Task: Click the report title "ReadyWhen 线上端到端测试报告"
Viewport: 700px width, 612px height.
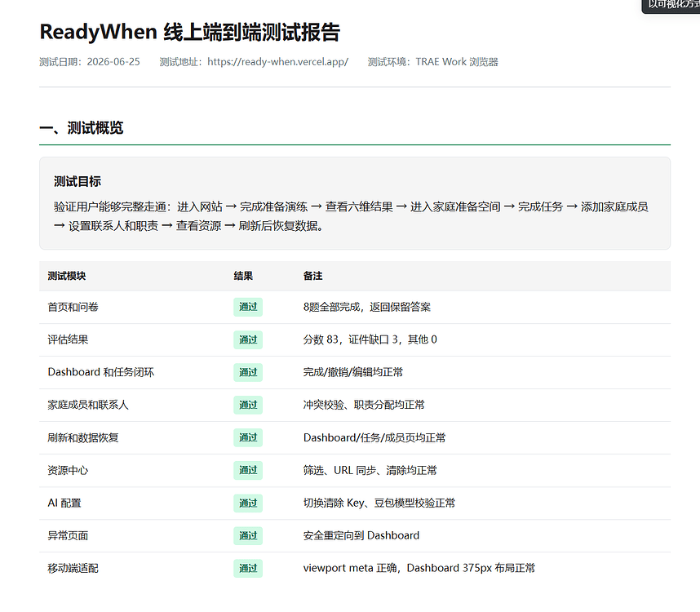Action: [x=190, y=32]
